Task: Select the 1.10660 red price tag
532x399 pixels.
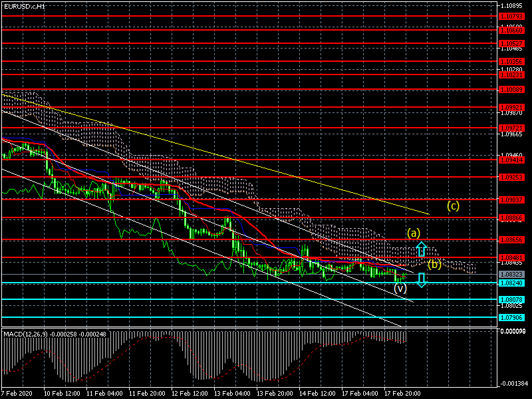Action: point(512,30)
